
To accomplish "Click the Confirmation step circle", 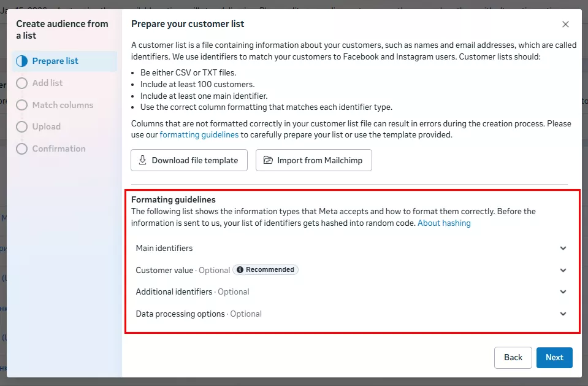I will coord(22,149).
